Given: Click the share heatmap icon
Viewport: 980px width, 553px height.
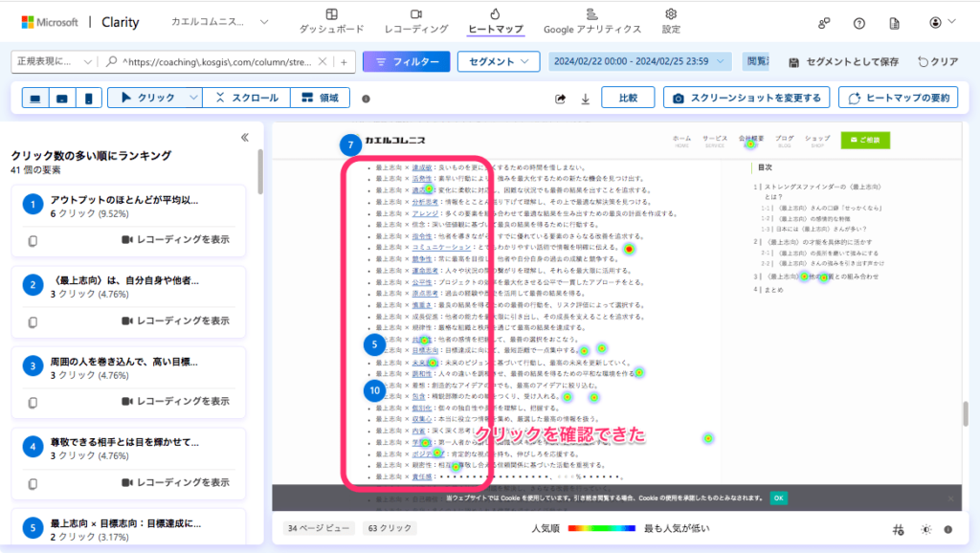Looking at the screenshot, I should 561,99.
